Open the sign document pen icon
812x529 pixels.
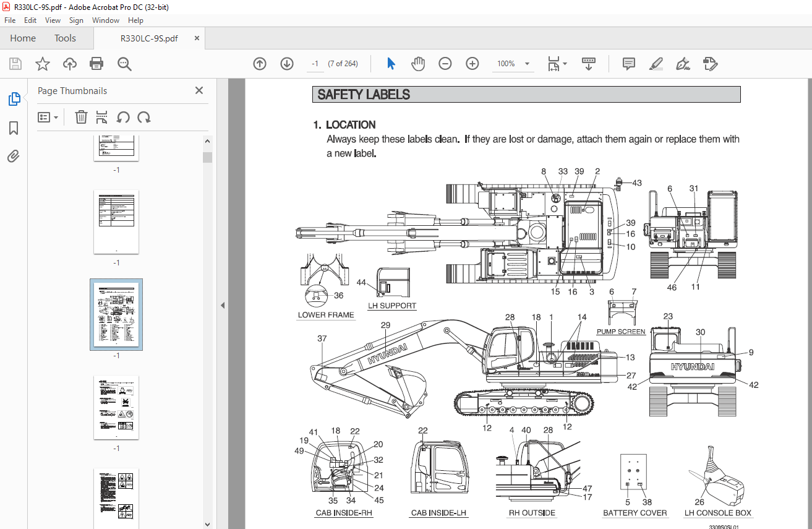683,64
